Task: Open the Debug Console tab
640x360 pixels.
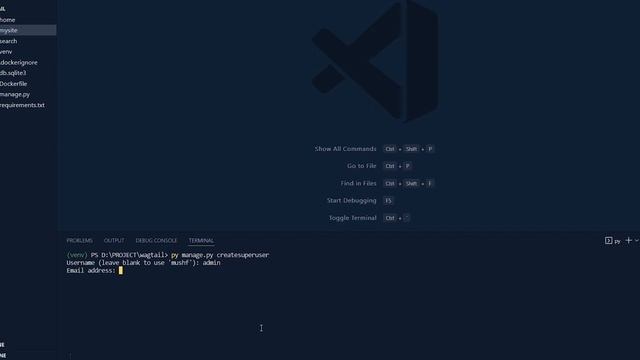Action: pos(156,240)
